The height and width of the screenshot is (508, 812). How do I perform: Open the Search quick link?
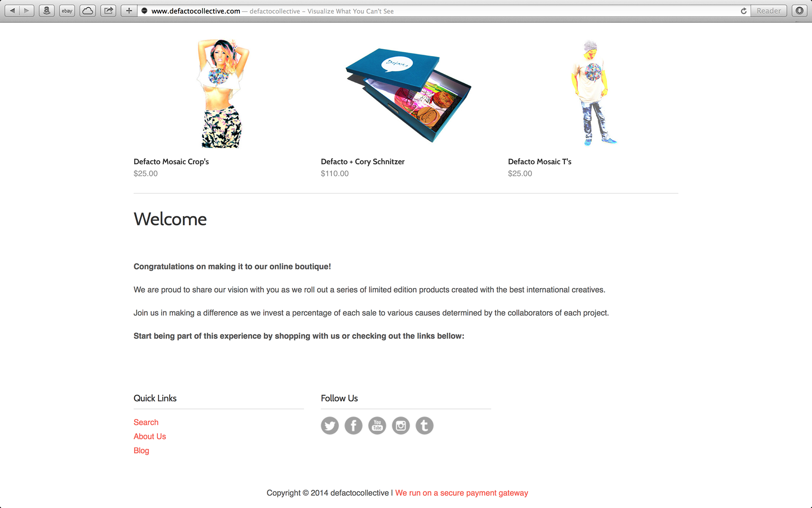point(146,422)
